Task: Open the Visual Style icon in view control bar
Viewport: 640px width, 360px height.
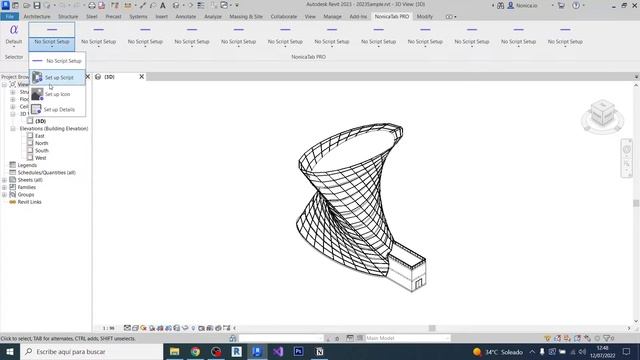Action: click(x=136, y=328)
